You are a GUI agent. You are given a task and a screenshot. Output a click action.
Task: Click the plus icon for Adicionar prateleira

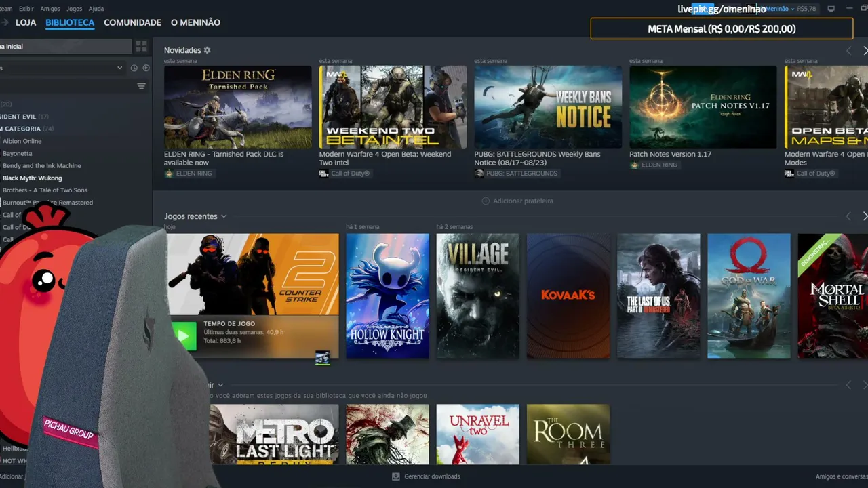tap(486, 201)
